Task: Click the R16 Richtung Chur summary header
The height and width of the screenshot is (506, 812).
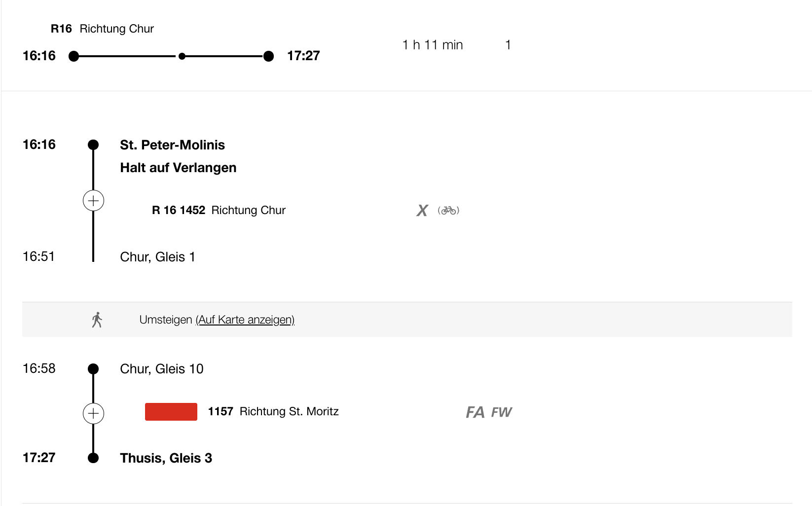Action: (102, 29)
